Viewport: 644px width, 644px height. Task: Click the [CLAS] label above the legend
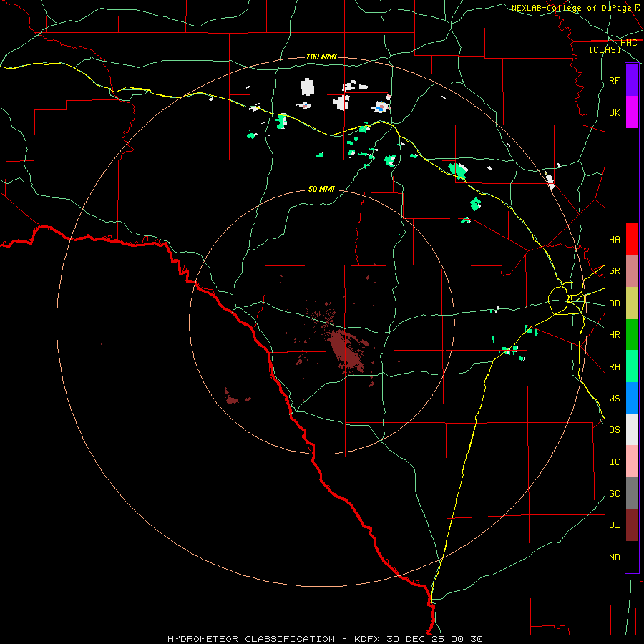(605, 50)
